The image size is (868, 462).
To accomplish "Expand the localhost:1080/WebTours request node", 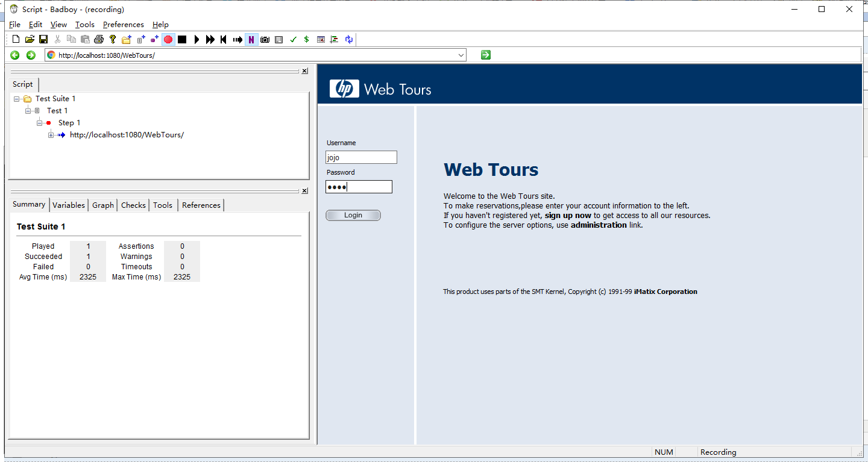I will [x=51, y=135].
